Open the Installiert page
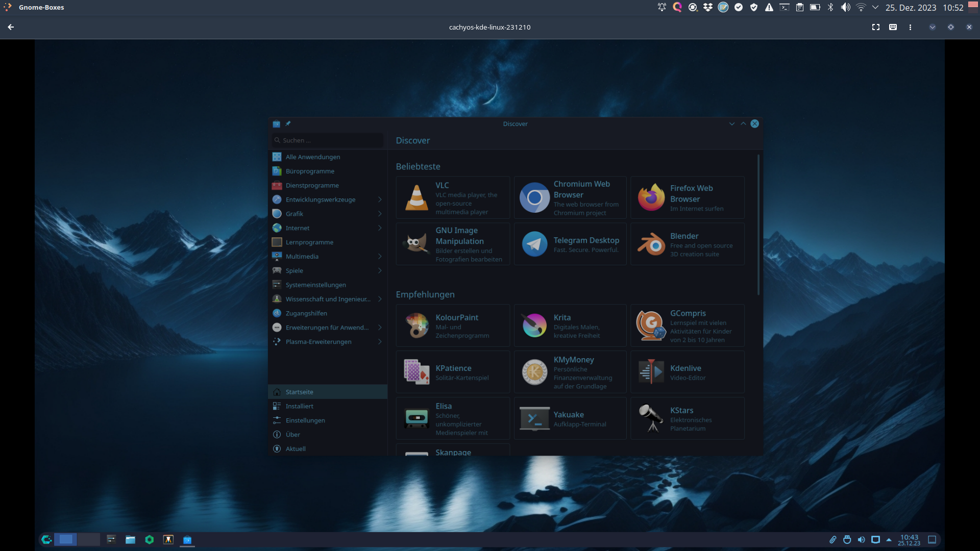The image size is (980, 551). [300, 406]
